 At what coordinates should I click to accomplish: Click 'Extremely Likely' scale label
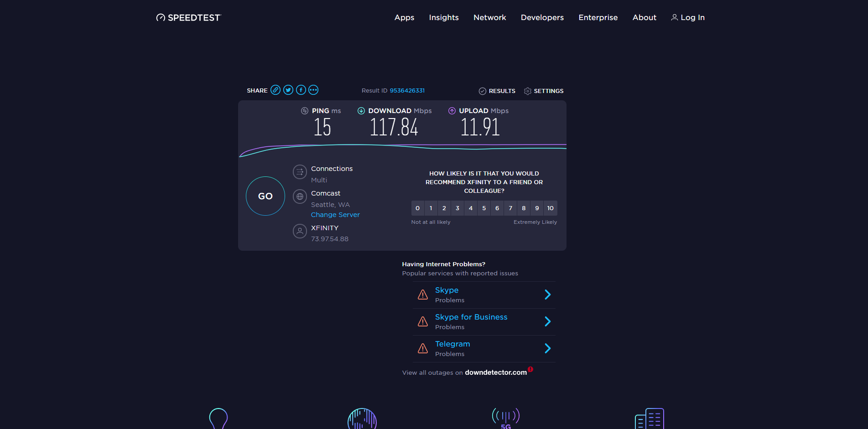click(x=535, y=222)
